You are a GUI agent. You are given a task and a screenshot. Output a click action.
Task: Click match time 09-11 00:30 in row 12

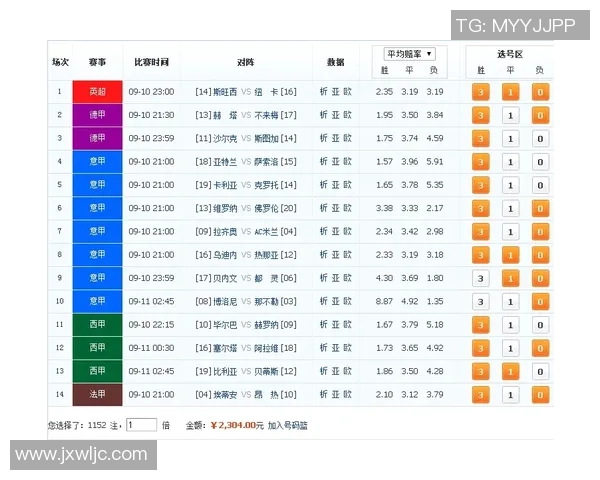click(x=151, y=348)
